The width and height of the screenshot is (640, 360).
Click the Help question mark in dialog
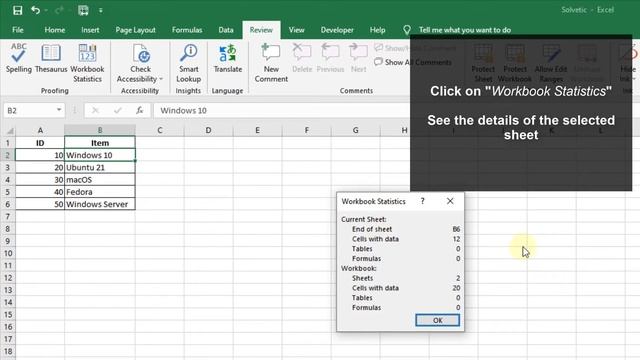coord(422,201)
